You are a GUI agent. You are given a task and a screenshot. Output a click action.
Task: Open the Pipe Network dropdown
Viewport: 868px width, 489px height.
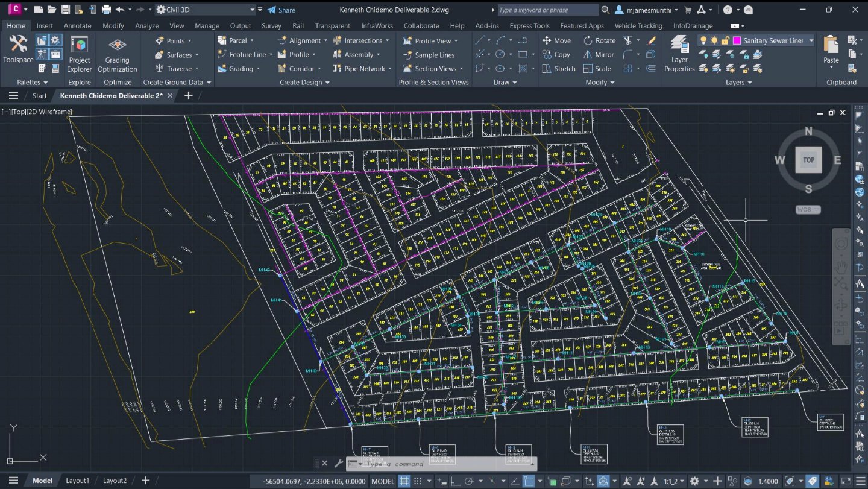363,68
